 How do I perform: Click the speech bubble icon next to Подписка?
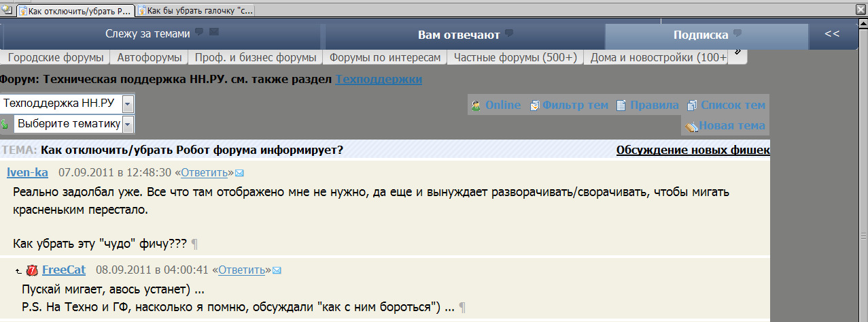coord(737,33)
